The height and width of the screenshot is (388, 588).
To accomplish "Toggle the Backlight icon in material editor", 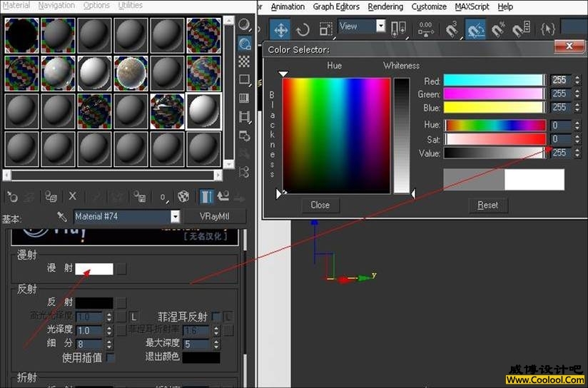I will click(245, 44).
